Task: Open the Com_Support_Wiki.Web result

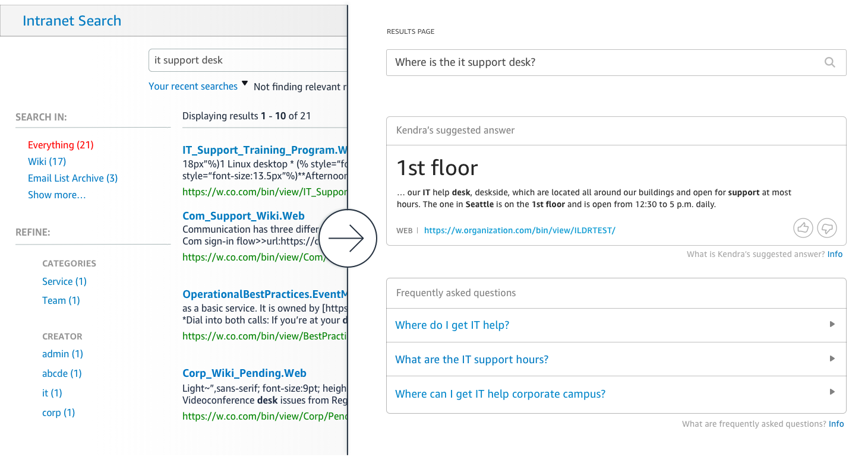Action: (x=244, y=216)
